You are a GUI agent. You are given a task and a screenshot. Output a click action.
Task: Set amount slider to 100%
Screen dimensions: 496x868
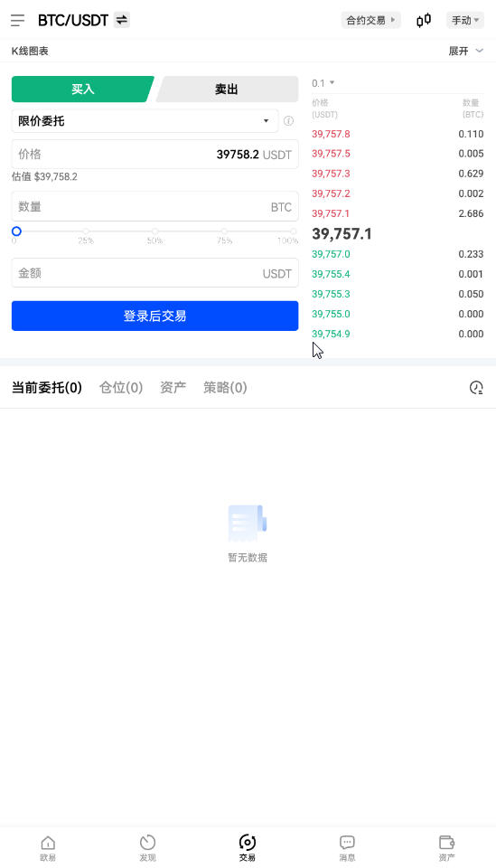coord(293,231)
